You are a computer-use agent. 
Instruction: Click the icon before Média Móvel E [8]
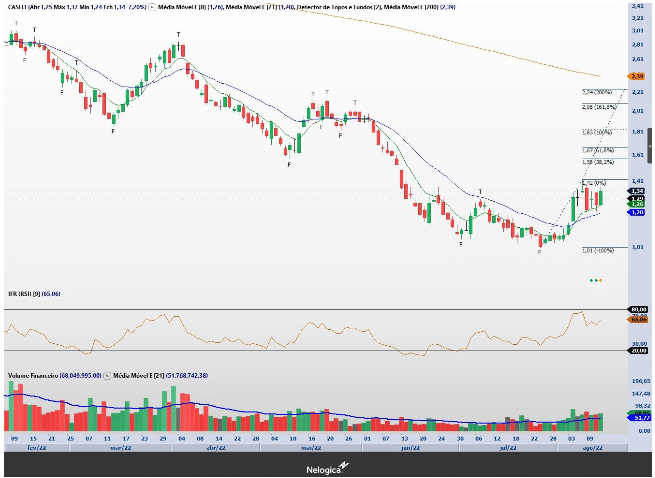[155, 6]
